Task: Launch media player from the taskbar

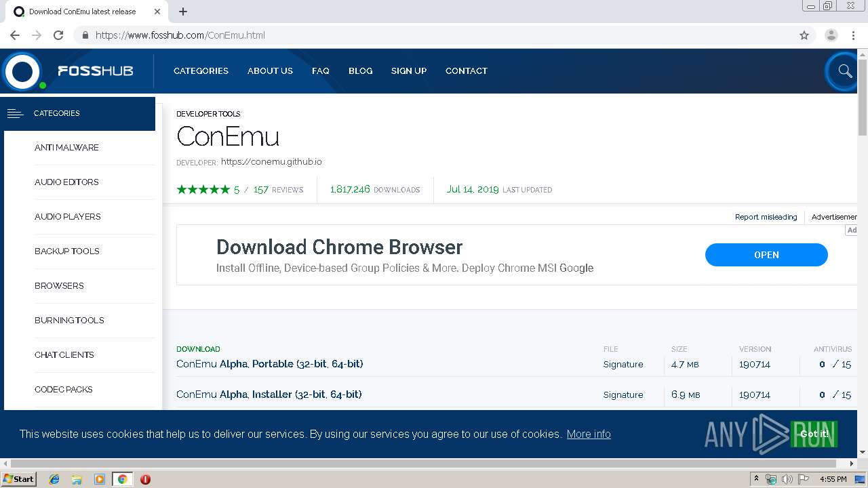Action: click(x=100, y=479)
